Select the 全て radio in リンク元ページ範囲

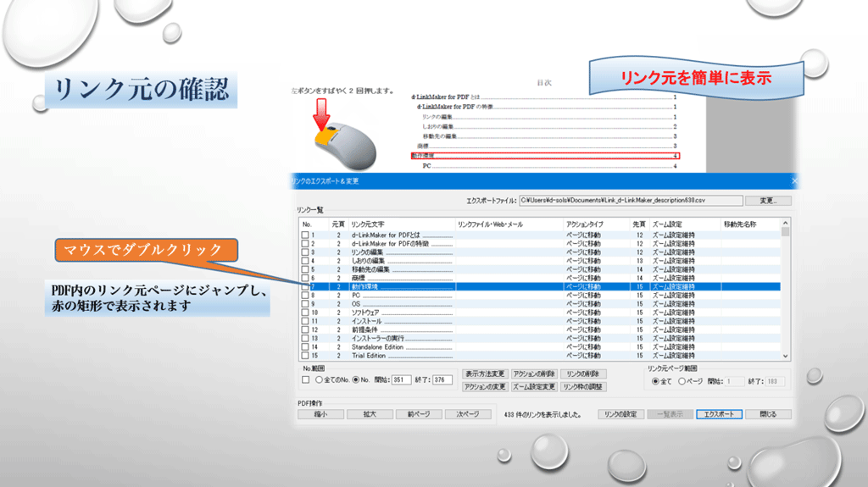tap(655, 381)
